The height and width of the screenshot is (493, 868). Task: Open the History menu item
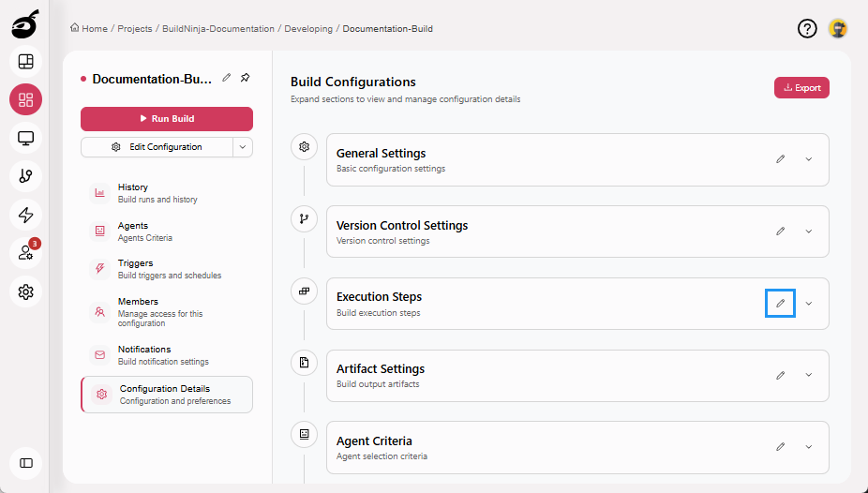pos(167,193)
